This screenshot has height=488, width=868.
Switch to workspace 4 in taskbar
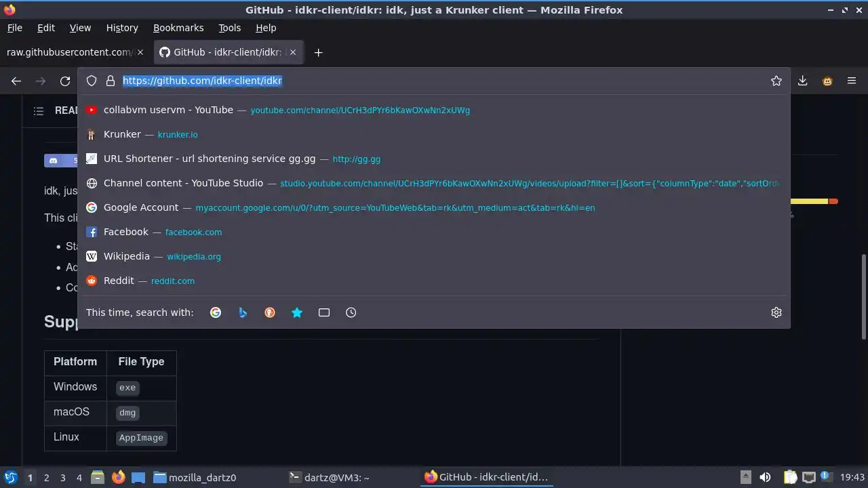pyautogui.click(x=79, y=478)
